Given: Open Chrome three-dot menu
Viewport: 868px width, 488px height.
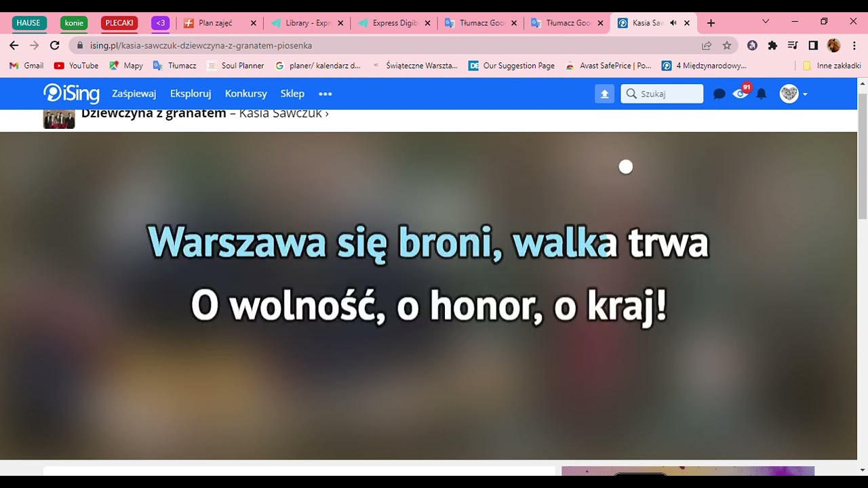Looking at the screenshot, I should 854,45.
